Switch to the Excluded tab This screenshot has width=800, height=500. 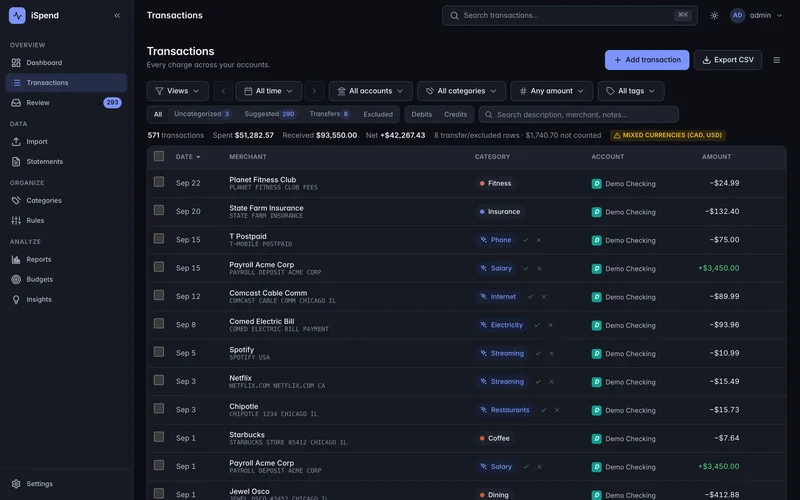click(378, 114)
